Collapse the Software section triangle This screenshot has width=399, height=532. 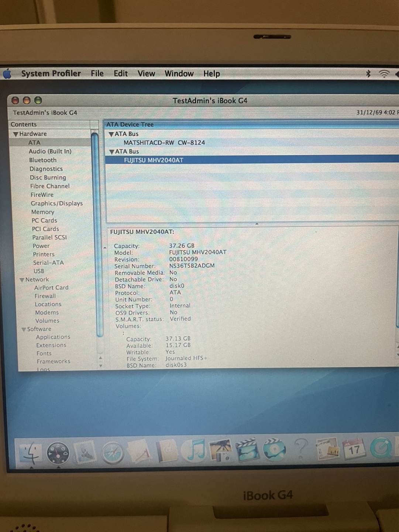click(x=24, y=330)
